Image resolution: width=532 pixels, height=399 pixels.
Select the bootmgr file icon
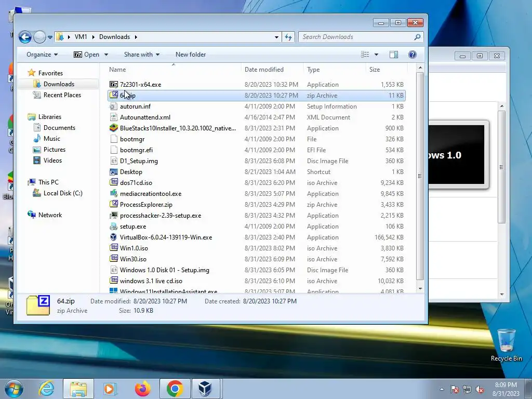114,139
